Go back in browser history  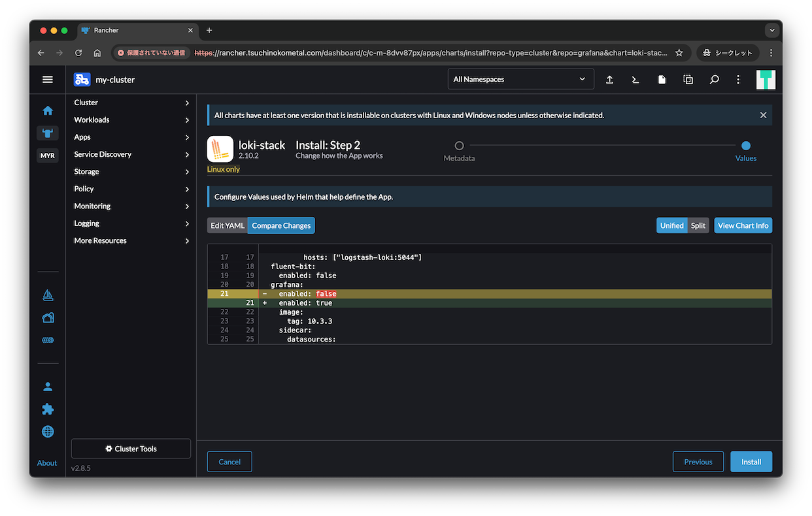(x=41, y=53)
